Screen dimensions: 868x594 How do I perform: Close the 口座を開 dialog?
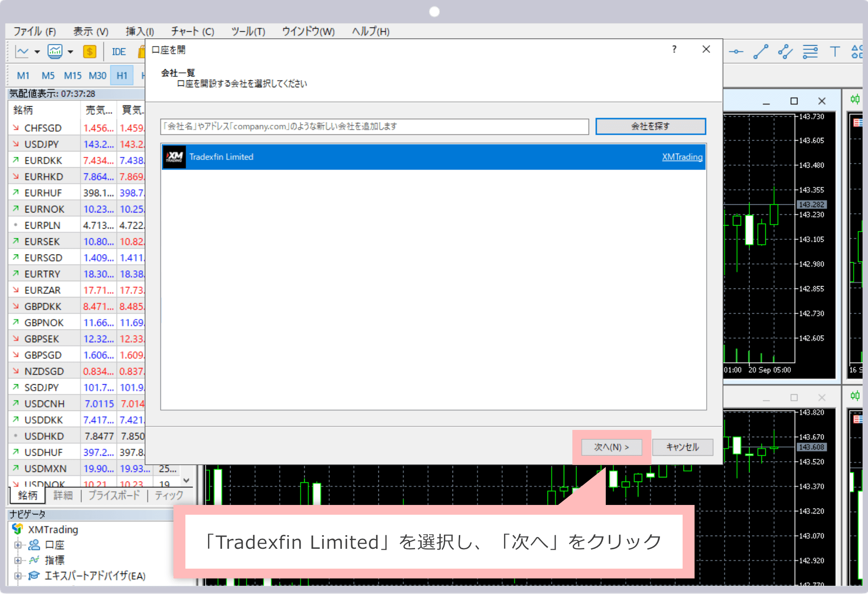tap(706, 49)
